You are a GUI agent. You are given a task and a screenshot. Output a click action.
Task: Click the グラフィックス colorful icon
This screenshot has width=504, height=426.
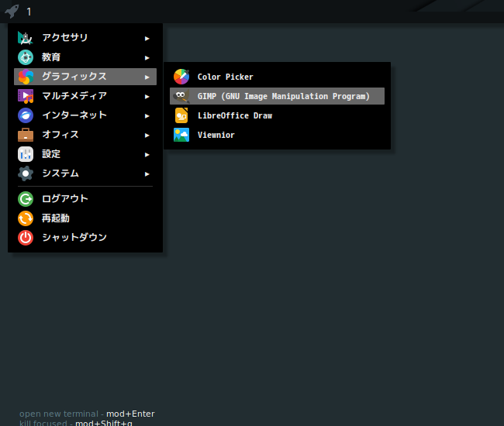click(26, 77)
